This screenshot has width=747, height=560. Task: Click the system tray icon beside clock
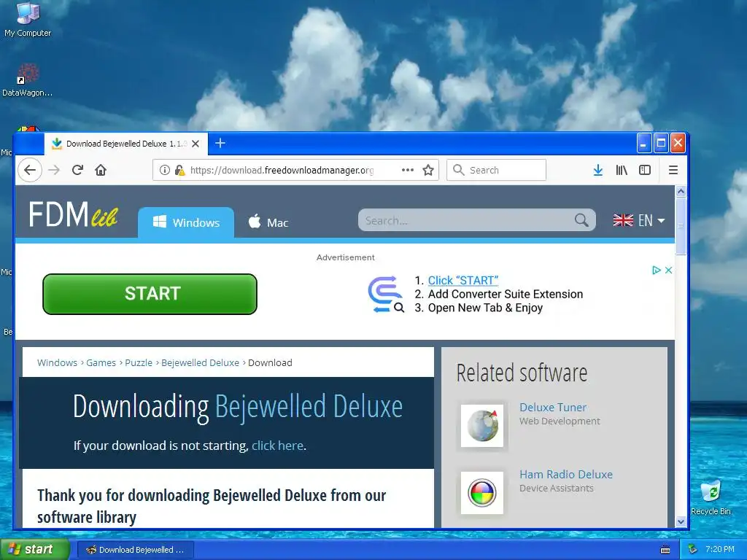point(693,550)
